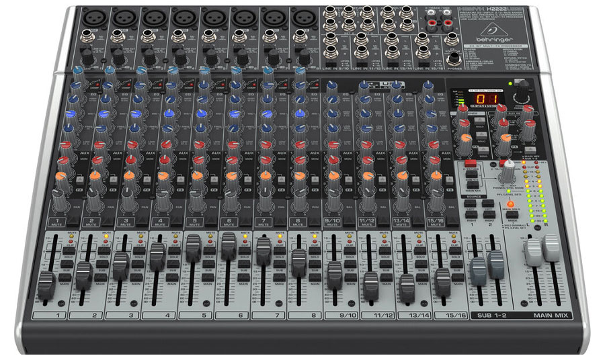Click the right MAIN MIX fader
The image size is (605, 364).
point(551,246)
